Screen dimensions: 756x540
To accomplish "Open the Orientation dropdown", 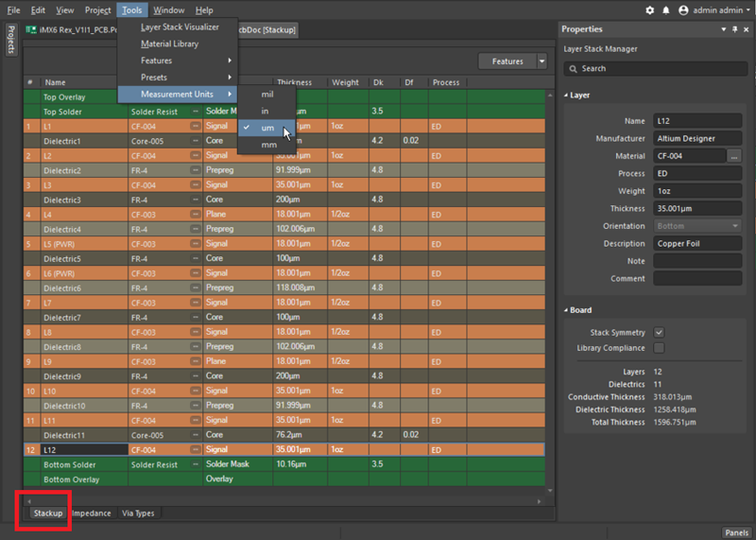I will [697, 226].
